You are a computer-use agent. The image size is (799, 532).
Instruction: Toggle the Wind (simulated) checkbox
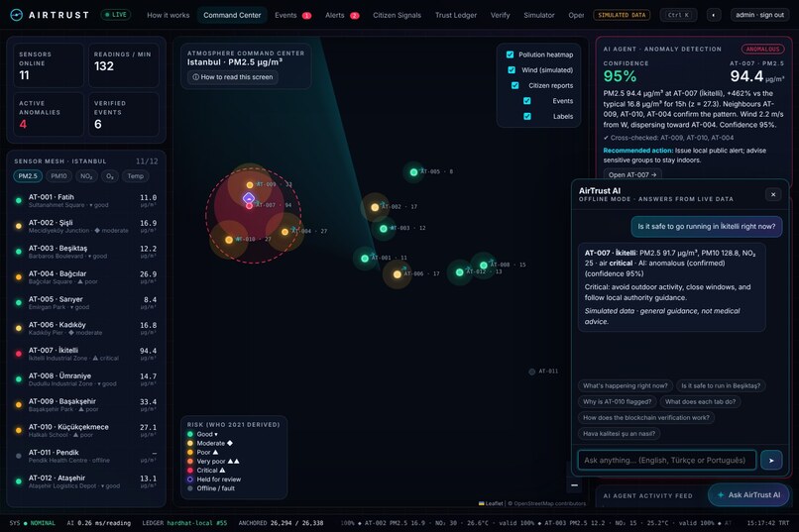click(512, 69)
